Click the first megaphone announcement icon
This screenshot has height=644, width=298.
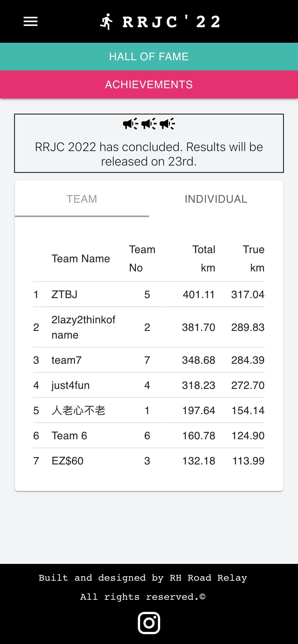tap(131, 124)
